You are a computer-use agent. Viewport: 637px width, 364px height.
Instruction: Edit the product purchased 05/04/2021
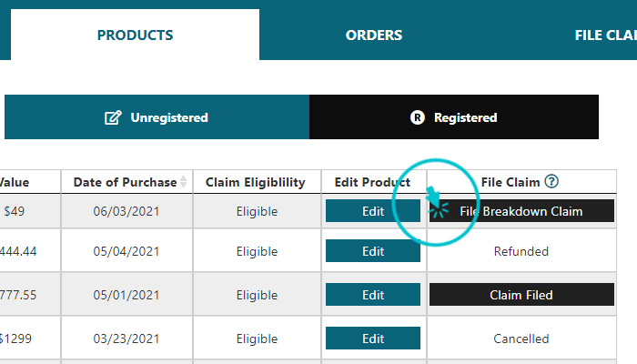click(x=373, y=251)
